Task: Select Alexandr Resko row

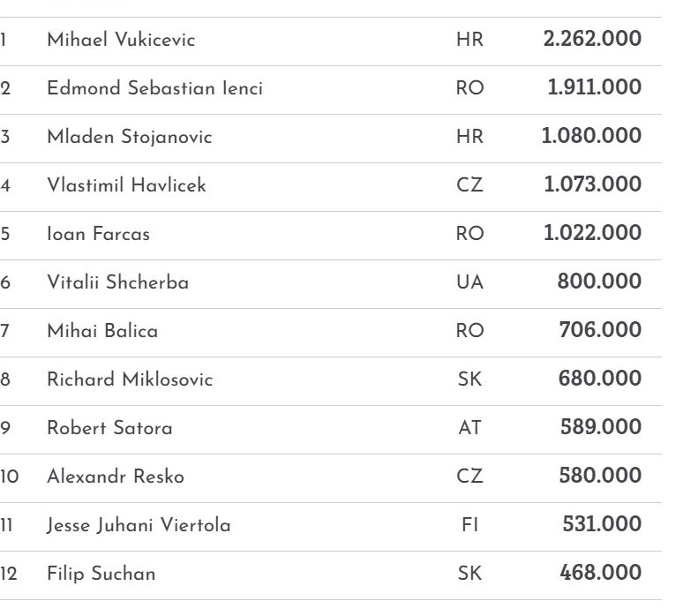Action: click(116, 477)
